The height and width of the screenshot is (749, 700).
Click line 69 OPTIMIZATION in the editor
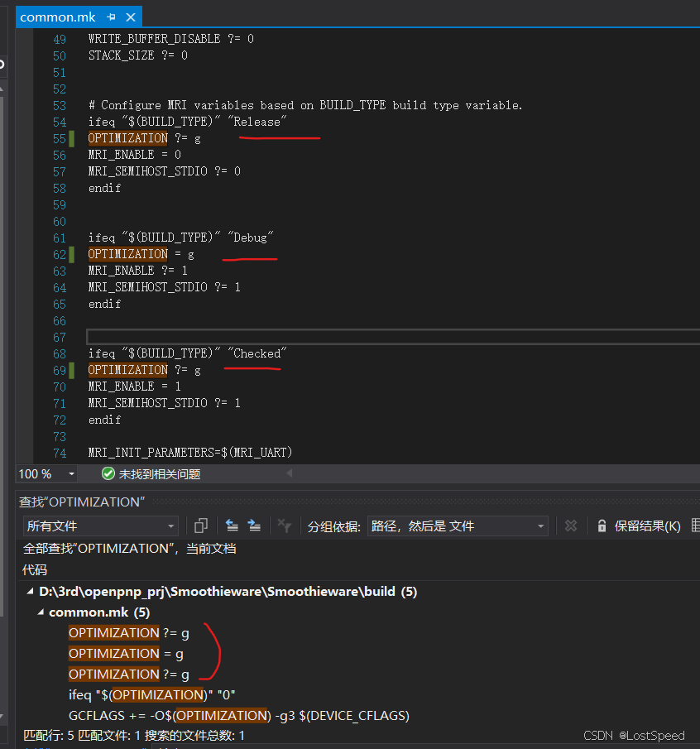point(128,370)
